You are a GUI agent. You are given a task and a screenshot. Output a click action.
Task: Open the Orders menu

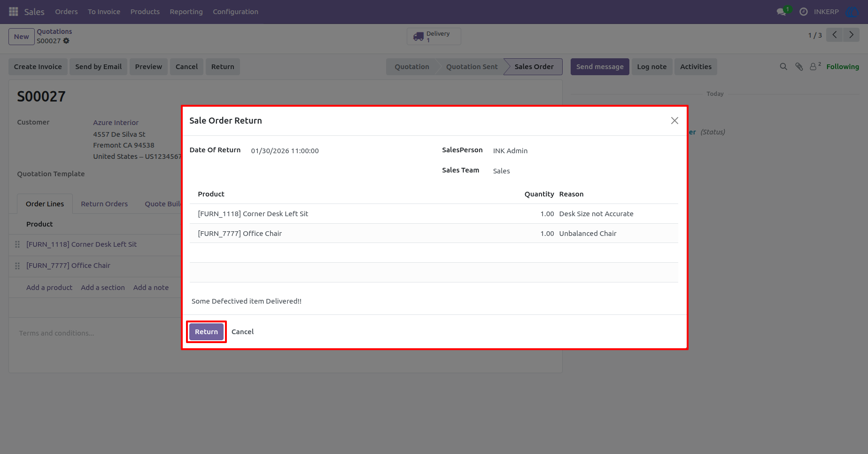click(x=66, y=12)
